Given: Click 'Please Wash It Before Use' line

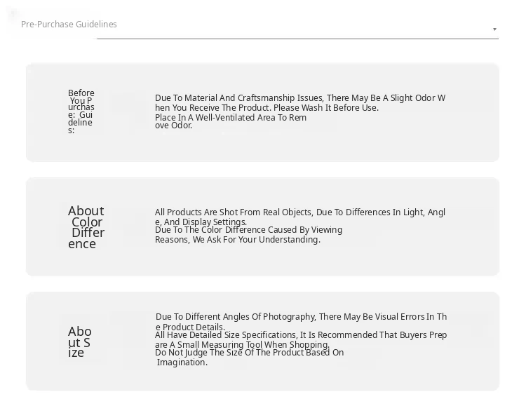Looking at the screenshot, I should click(x=267, y=108).
